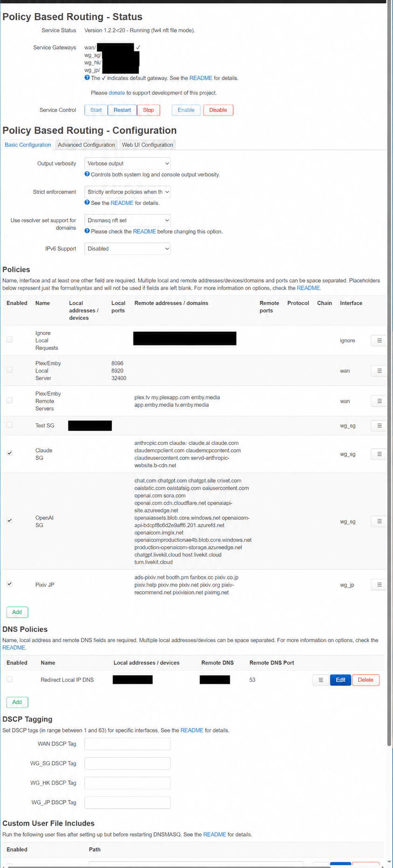Click the 'chat.com chatgpt.com' OpenAI domains cell
The height and width of the screenshot is (868, 393).
(193, 521)
